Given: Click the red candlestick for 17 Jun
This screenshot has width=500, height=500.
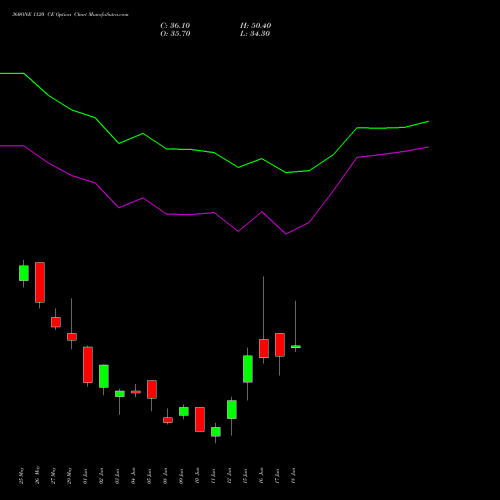Looking at the screenshot, I should 280,345.
